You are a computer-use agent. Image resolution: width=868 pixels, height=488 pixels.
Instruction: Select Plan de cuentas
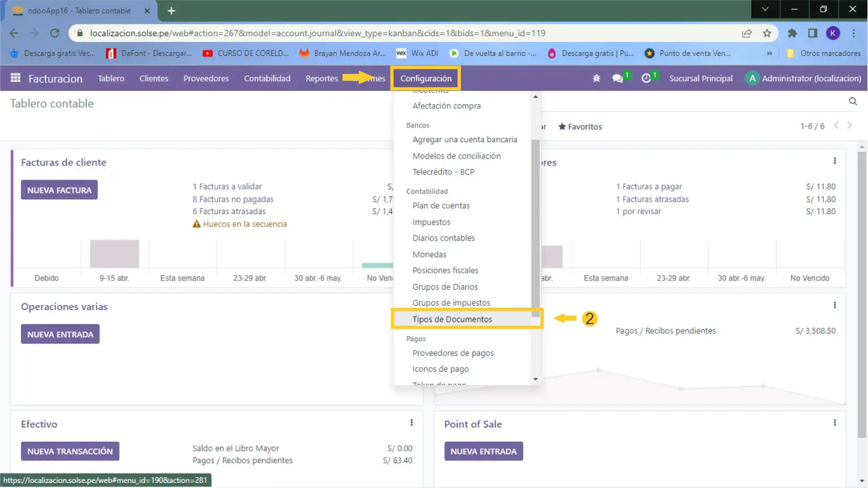click(441, 206)
